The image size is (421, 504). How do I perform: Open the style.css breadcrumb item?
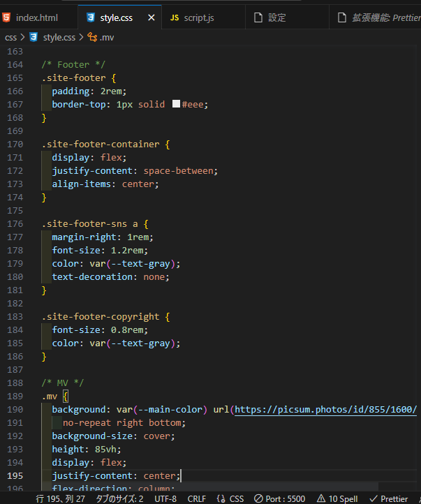[x=59, y=38]
